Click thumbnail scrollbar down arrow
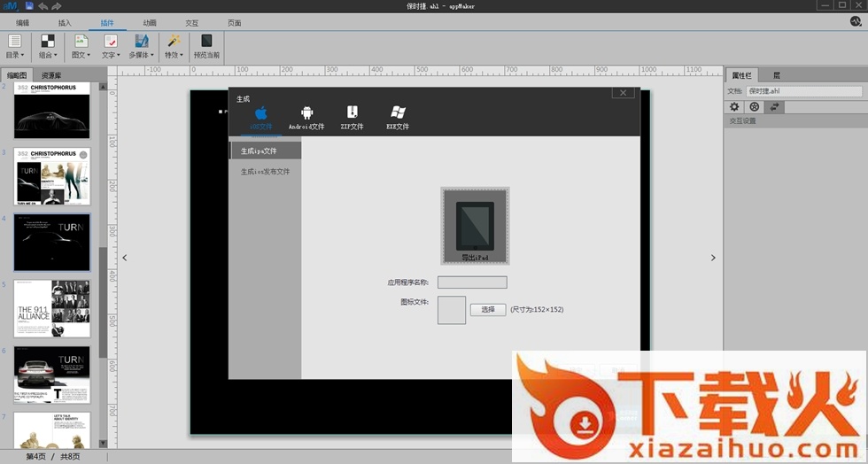 (x=103, y=444)
